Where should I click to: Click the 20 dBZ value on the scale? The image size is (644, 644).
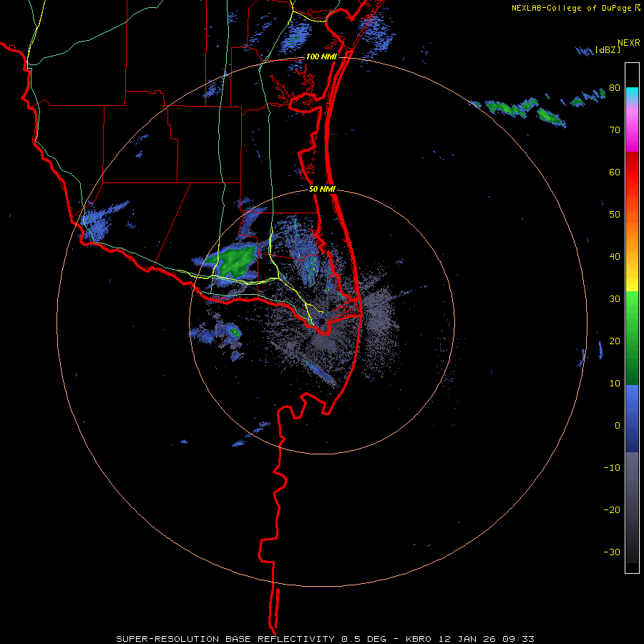(615, 341)
